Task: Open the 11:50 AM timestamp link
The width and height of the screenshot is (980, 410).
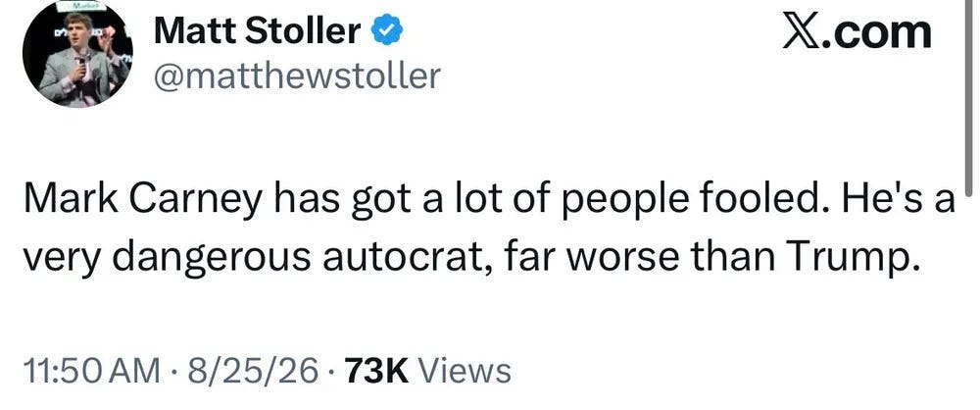Action: [x=91, y=371]
